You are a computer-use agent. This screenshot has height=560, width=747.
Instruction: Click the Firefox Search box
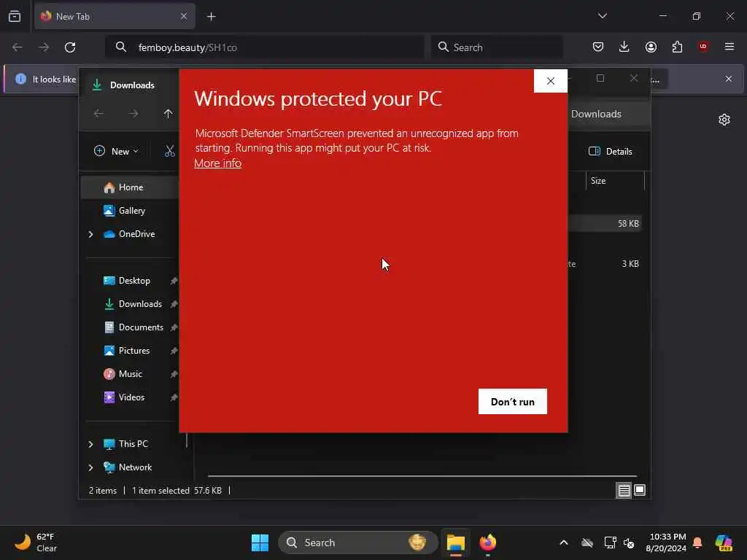point(497,47)
